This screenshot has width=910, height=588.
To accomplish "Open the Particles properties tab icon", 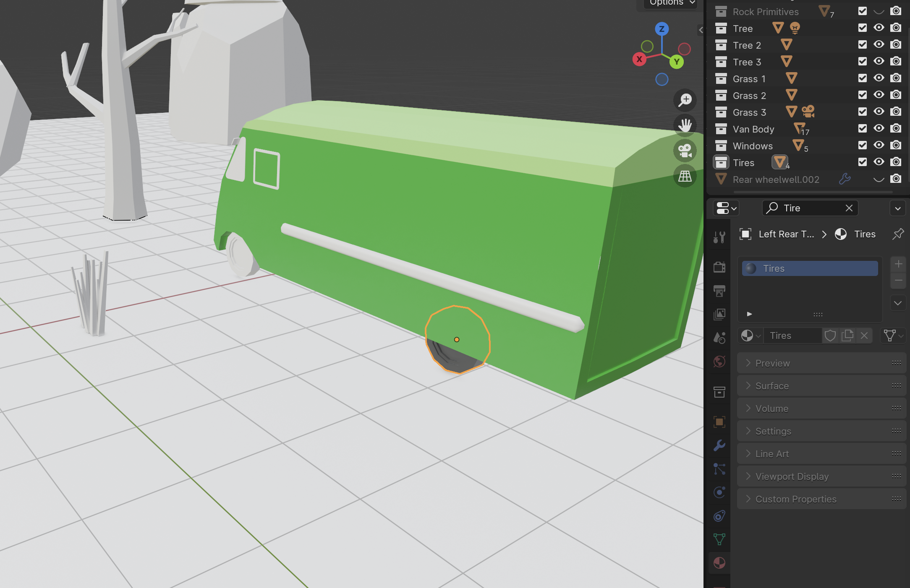I will pyautogui.click(x=719, y=469).
